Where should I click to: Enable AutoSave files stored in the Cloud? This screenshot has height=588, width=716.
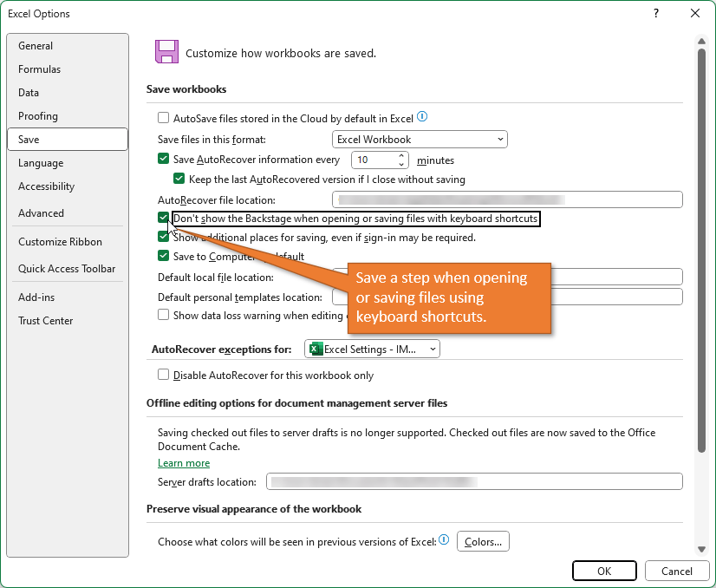pos(164,118)
